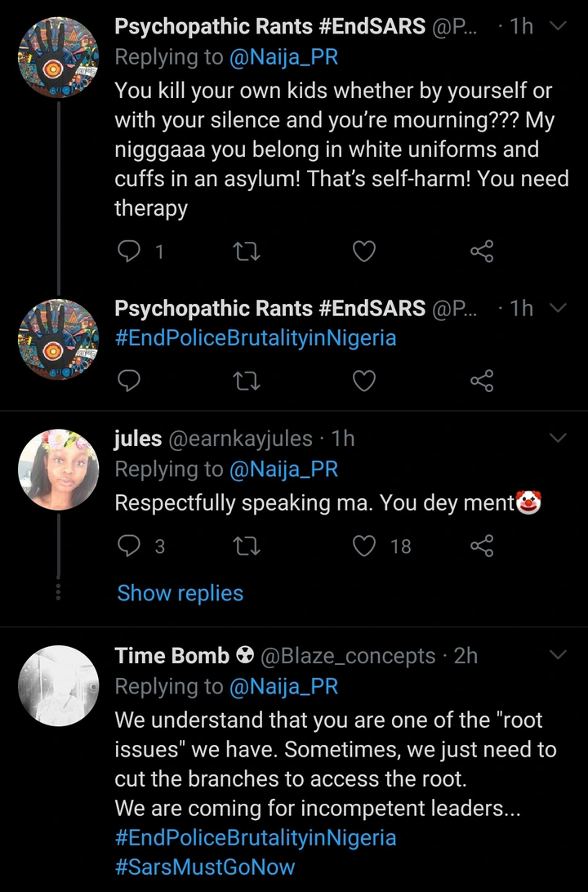Viewport: 588px width, 892px height.
Task: Reply to the first Psychopathic Rants tweet
Action: click(129, 252)
